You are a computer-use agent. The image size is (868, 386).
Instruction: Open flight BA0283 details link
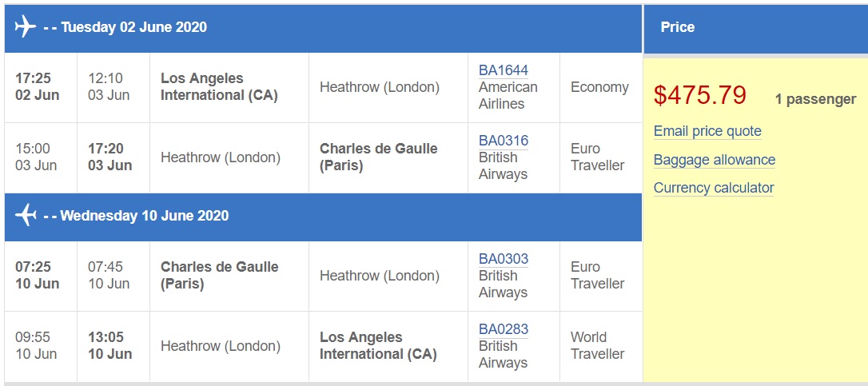coord(503,329)
